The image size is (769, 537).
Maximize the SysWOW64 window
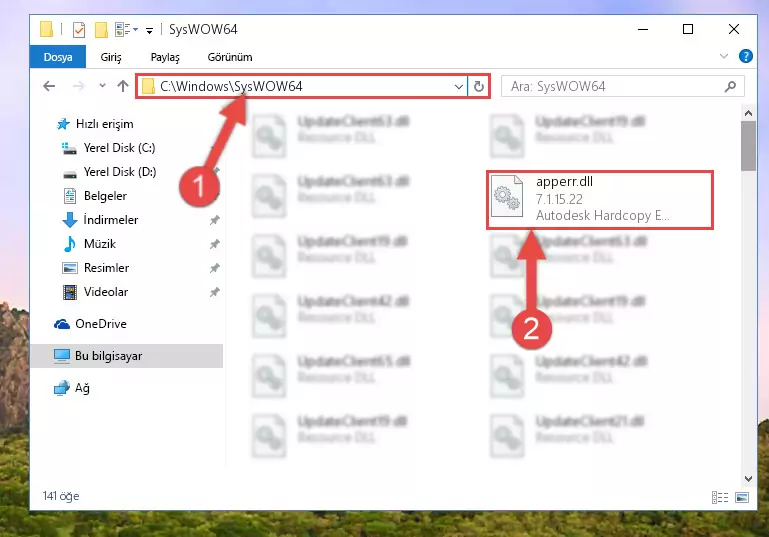[x=688, y=29]
